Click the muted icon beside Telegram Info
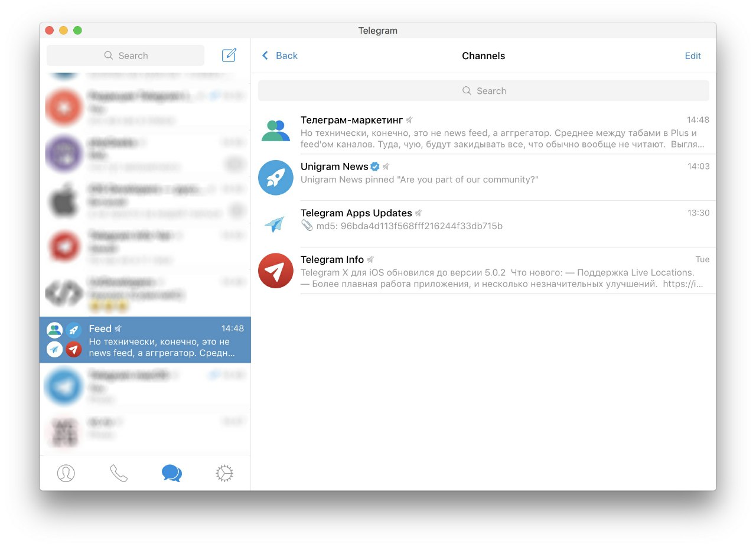The height and width of the screenshot is (547, 756). point(370,260)
